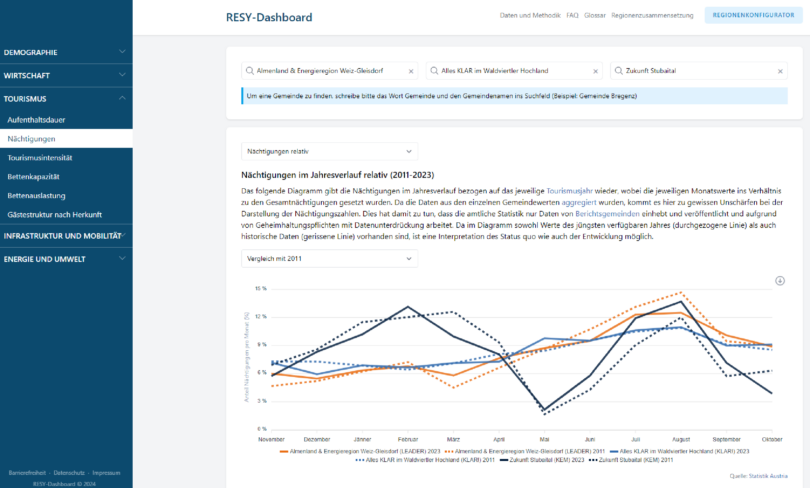Click the search icon in the first region field
The image size is (810, 488).
coord(248,72)
